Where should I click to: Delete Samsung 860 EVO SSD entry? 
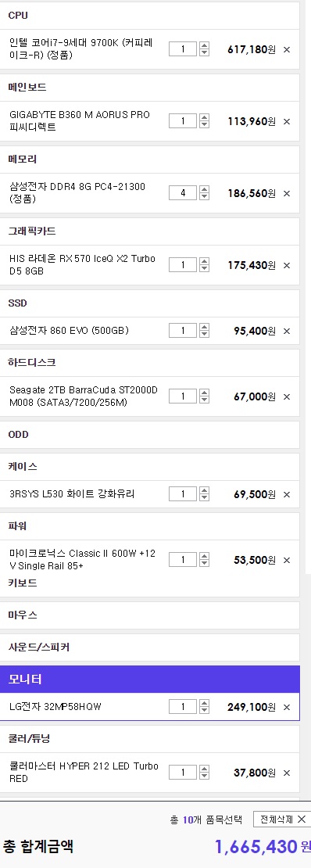[287, 332]
